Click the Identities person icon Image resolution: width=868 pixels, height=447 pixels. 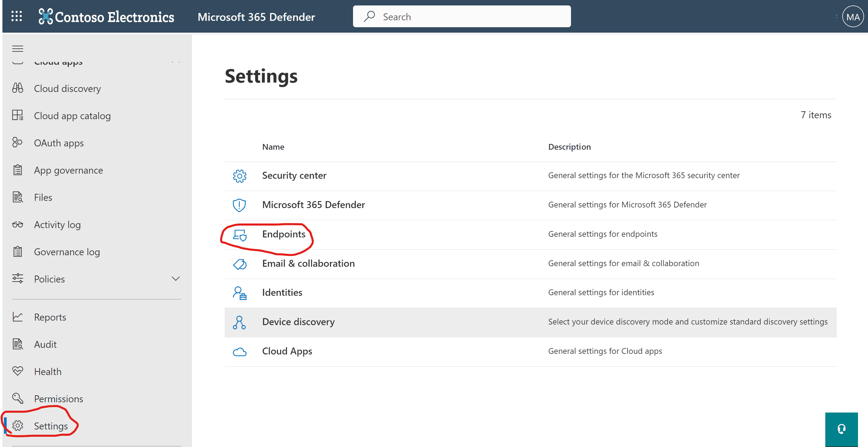[239, 293]
